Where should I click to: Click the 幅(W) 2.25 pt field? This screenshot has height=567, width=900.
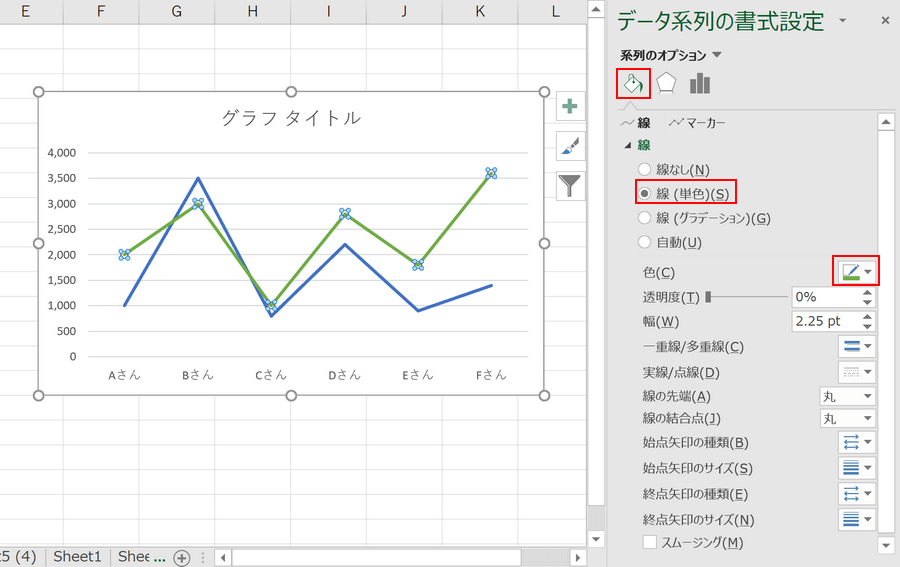826,321
